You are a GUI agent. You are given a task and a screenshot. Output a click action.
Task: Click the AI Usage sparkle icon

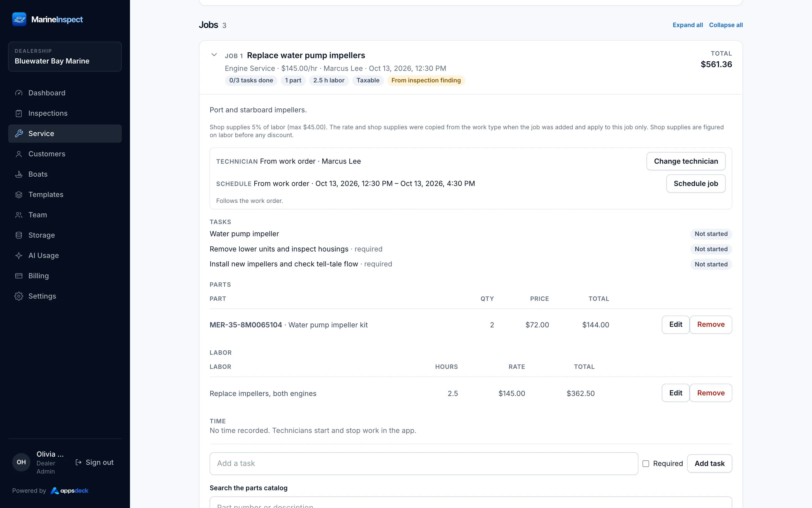[19, 255]
